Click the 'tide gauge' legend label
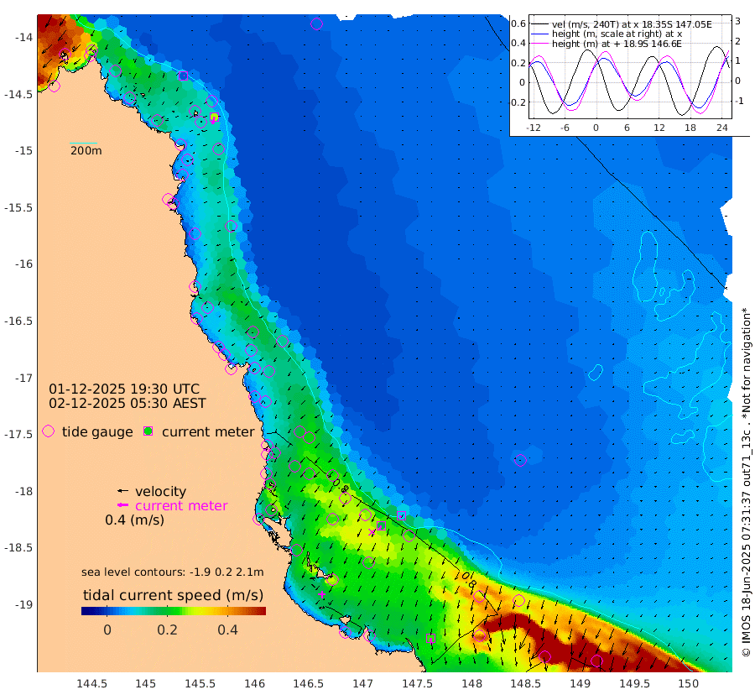This screenshot has width=755, height=700. coord(97,431)
